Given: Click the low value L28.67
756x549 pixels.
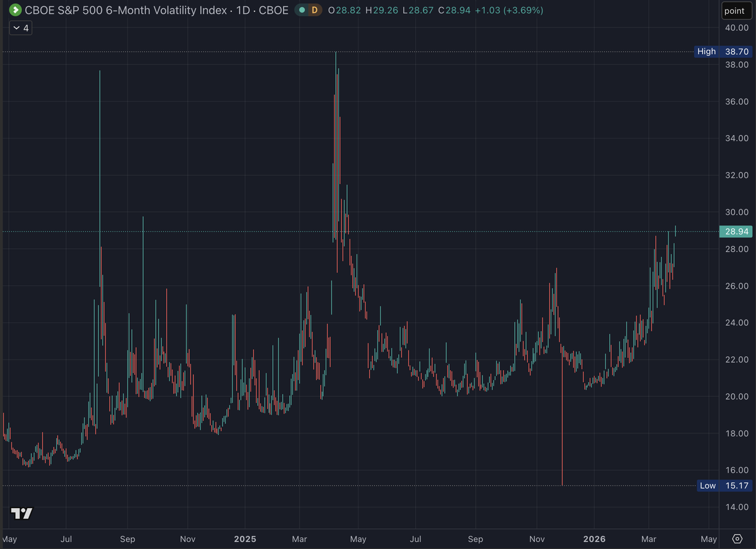Looking at the screenshot, I should (x=417, y=10).
